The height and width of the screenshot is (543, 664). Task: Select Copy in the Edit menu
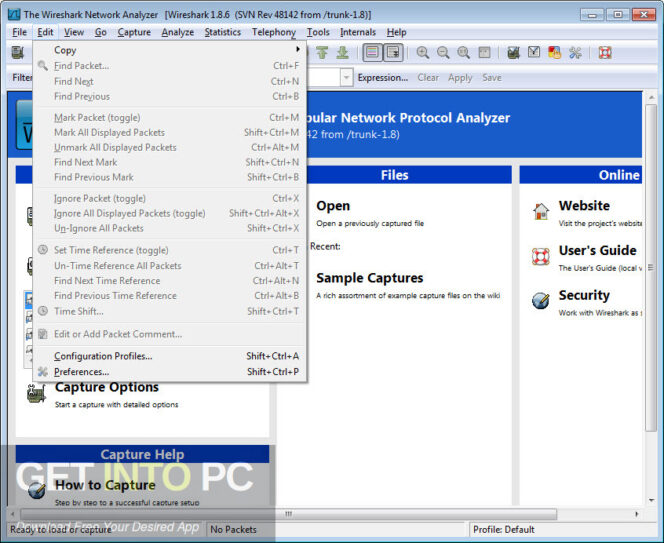click(169, 50)
